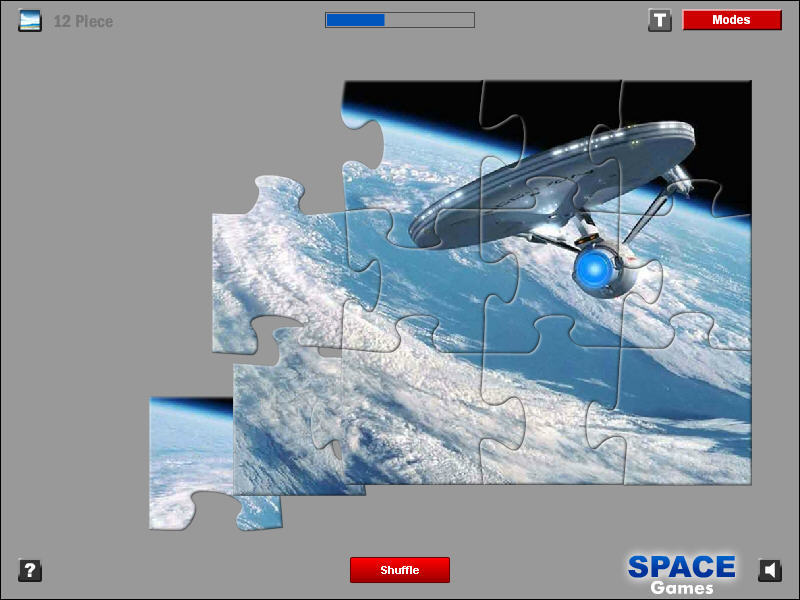This screenshot has height=600, width=800.
Task: Click the blue puzzle progress bar
Action: point(399,20)
